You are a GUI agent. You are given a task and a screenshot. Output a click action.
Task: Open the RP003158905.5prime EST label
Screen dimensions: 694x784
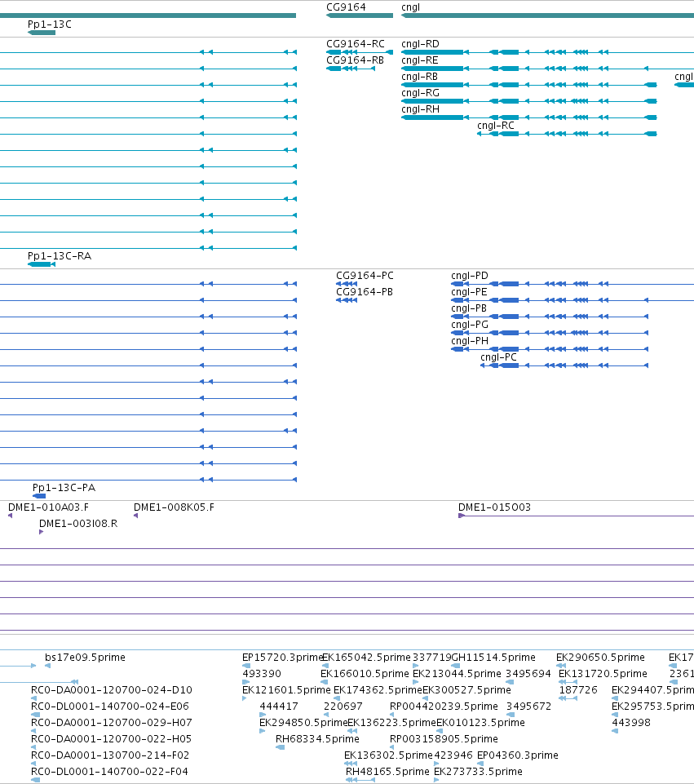[x=444, y=738]
